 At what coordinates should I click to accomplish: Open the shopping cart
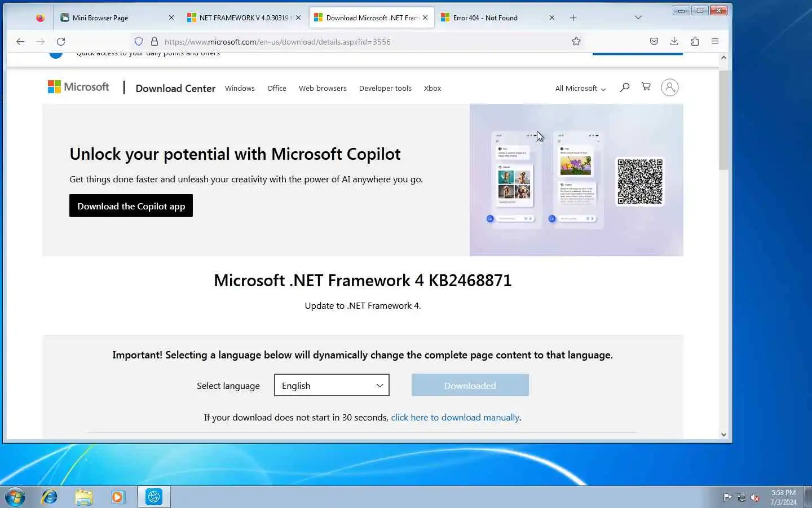(646, 87)
